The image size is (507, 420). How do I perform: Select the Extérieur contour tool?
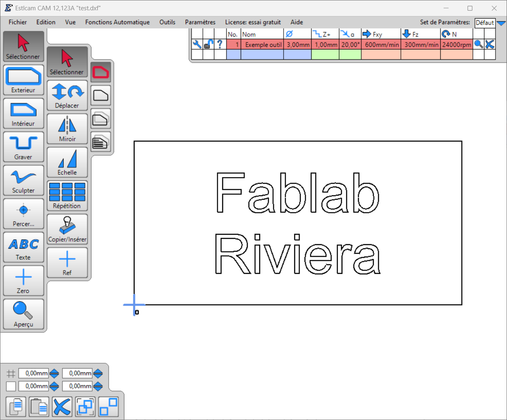coord(23,80)
